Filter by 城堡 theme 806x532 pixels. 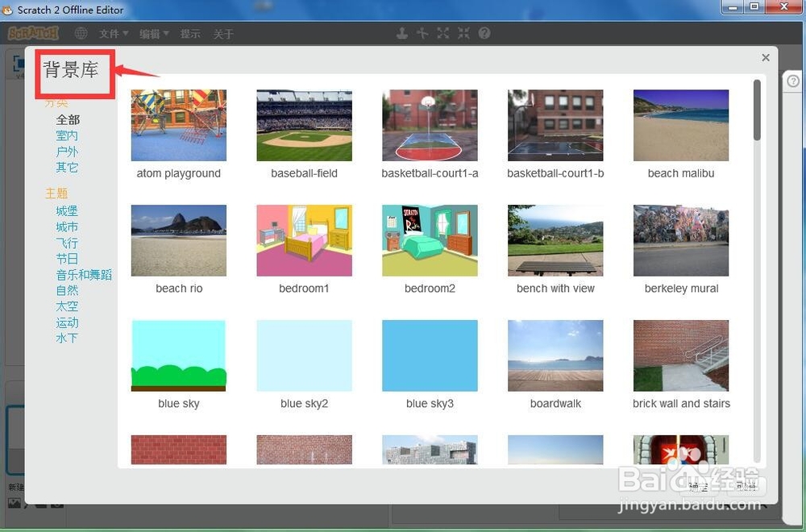tap(68, 210)
